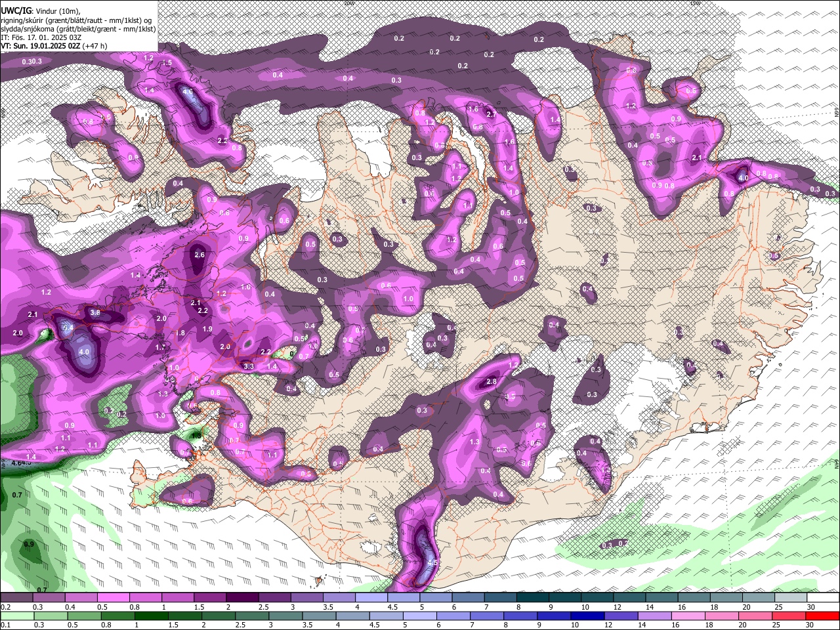This screenshot has width=840, height=630.
Task: Click the '(+47 h)' forecast offset
Action: point(96,46)
